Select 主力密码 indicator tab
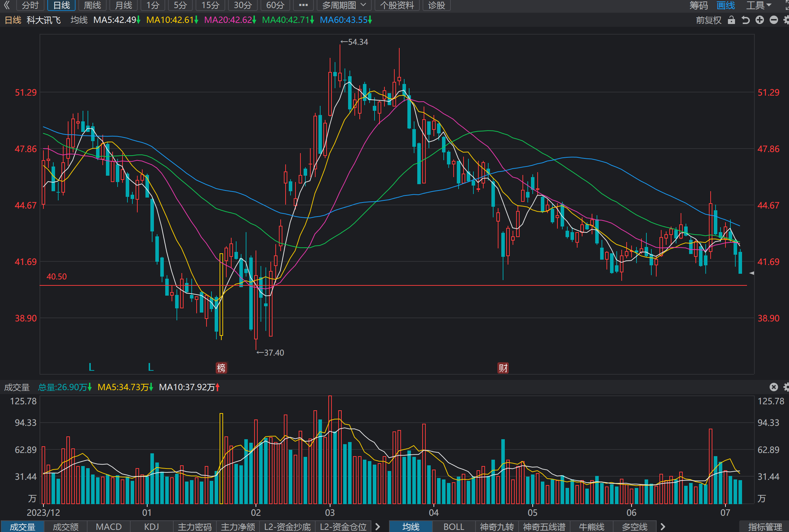The image size is (789, 532). 195,527
